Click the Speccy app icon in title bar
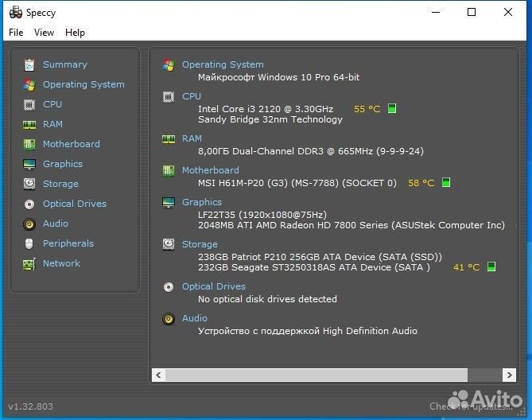532x420 pixels. point(16,12)
